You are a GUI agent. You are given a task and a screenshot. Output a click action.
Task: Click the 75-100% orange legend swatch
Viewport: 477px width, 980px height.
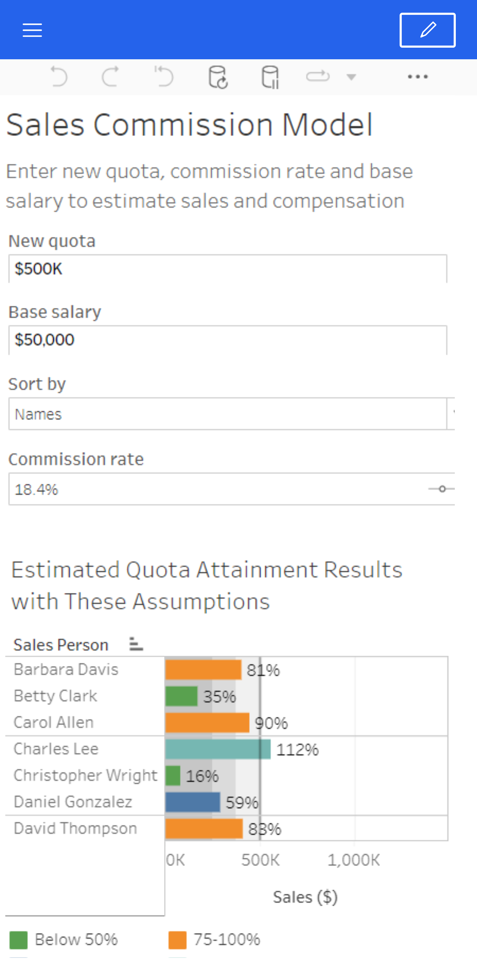point(178,940)
